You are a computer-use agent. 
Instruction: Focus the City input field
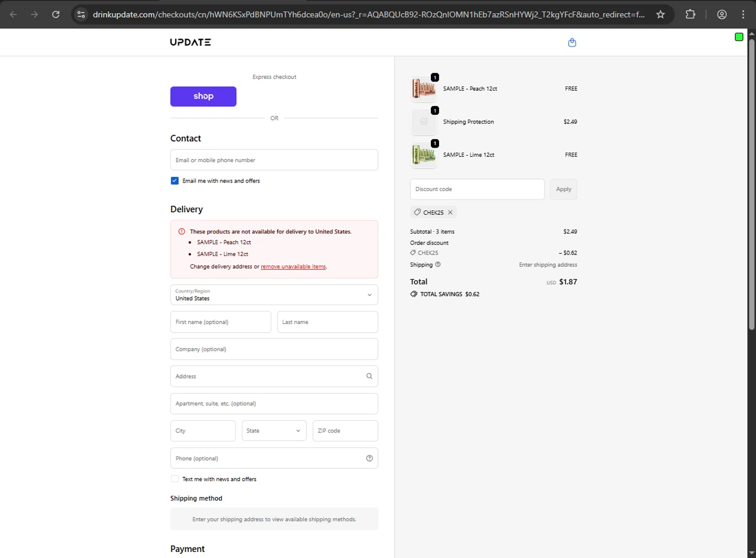[203, 431]
